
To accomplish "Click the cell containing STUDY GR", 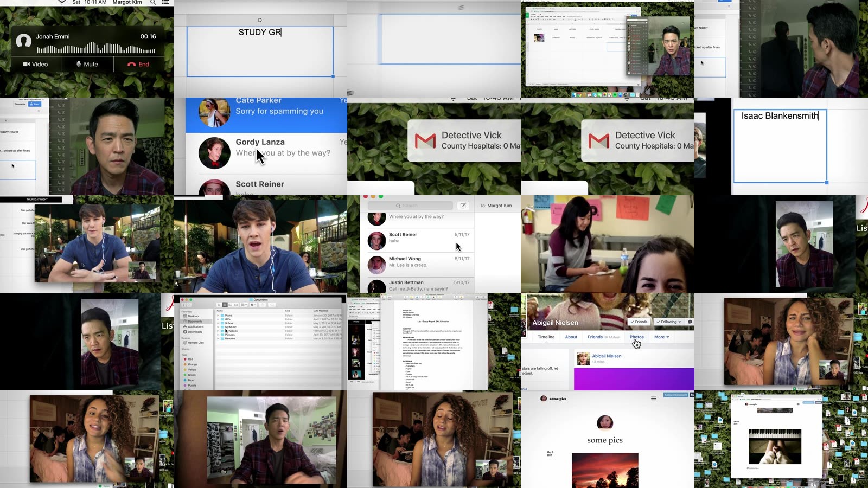I will tap(260, 52).
